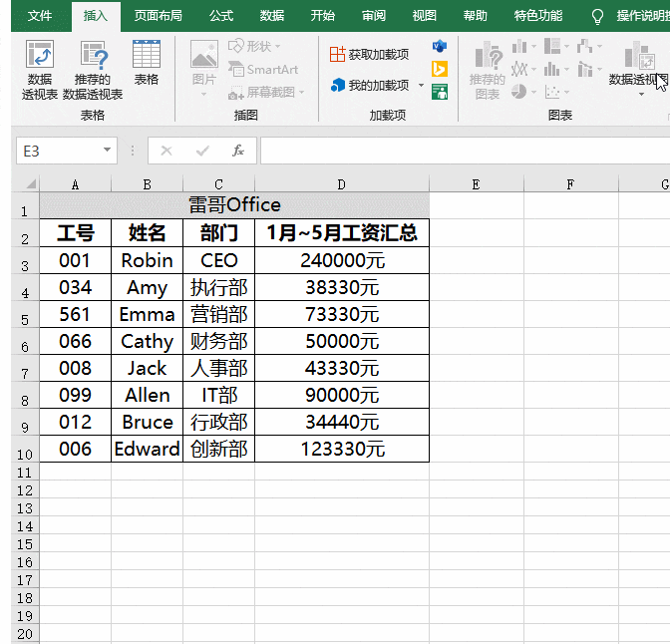This screenshot has width=670, height=644.
Task: Click the fx insert function icon
Action: [x=238, y=151]
